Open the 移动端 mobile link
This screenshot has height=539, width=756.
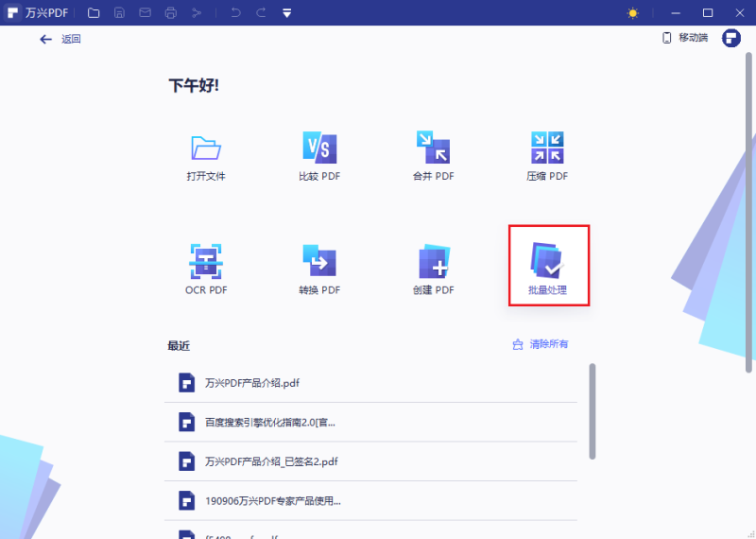[x=685, y=38]
